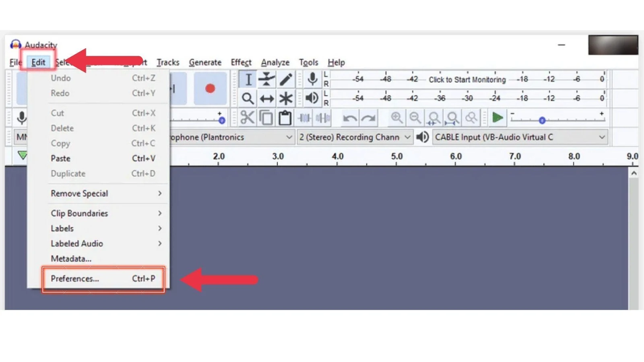Click the Zoom In toolbar icon
This screenshot has height=362, width=644.
(x=396, y=118)
